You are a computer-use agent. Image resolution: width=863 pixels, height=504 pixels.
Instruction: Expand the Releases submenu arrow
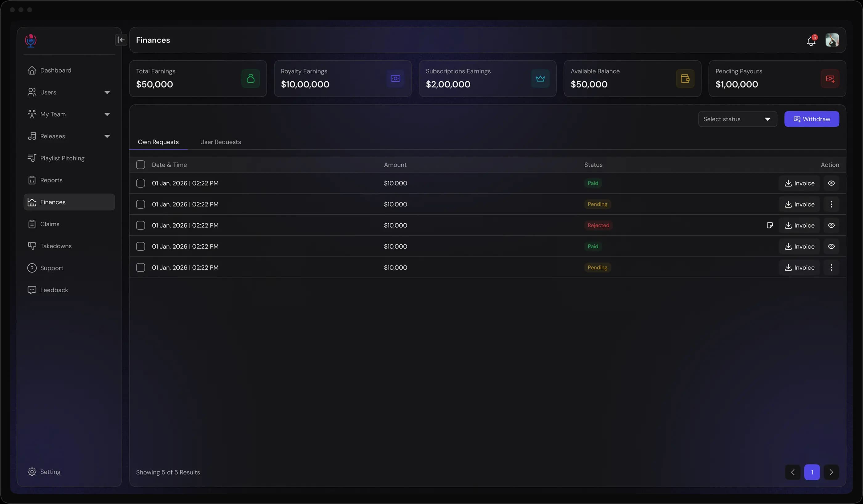(107, 136)
